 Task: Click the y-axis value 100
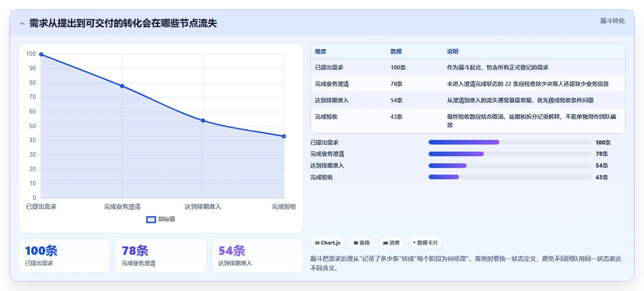coord(31,54)
